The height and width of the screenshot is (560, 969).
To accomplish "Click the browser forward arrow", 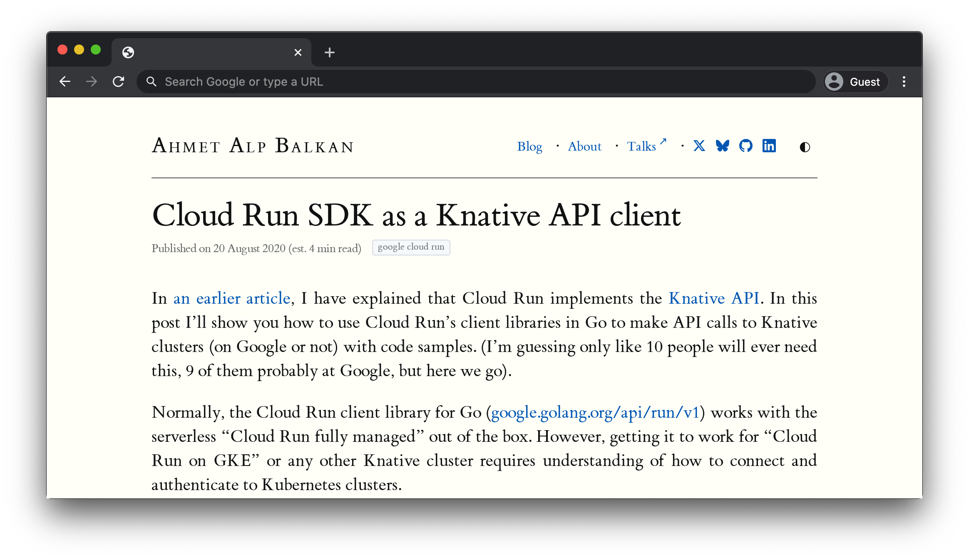I will (92, 82).
